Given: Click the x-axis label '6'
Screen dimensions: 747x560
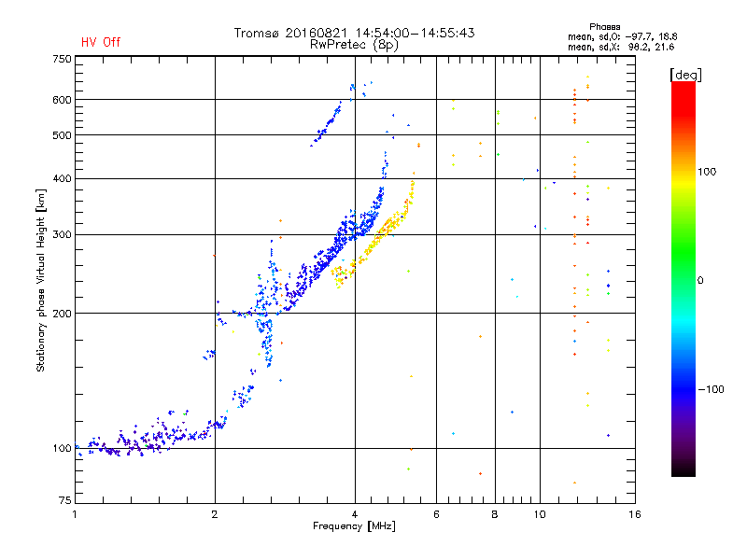Looking at the screenshot, I should click(x=436, y=514).
